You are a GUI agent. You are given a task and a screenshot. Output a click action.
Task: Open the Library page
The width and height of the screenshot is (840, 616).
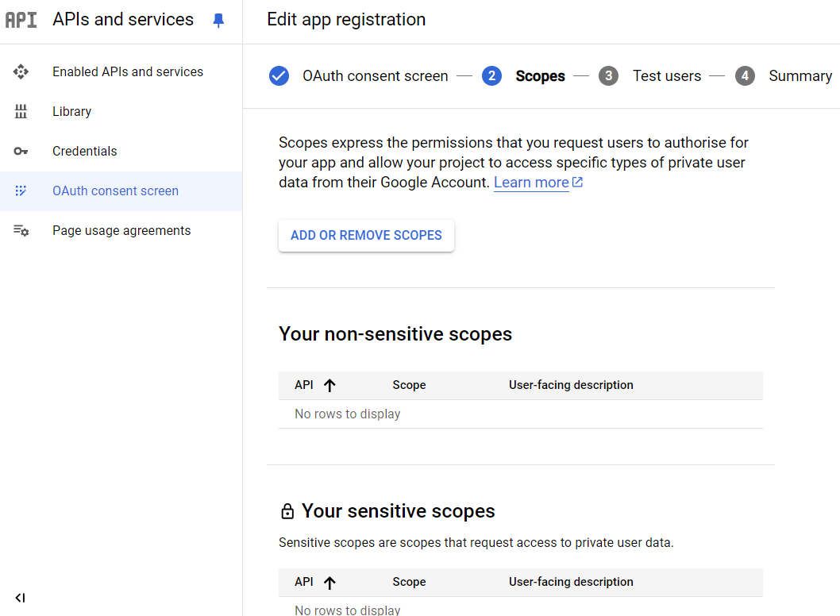coord(121,111)
